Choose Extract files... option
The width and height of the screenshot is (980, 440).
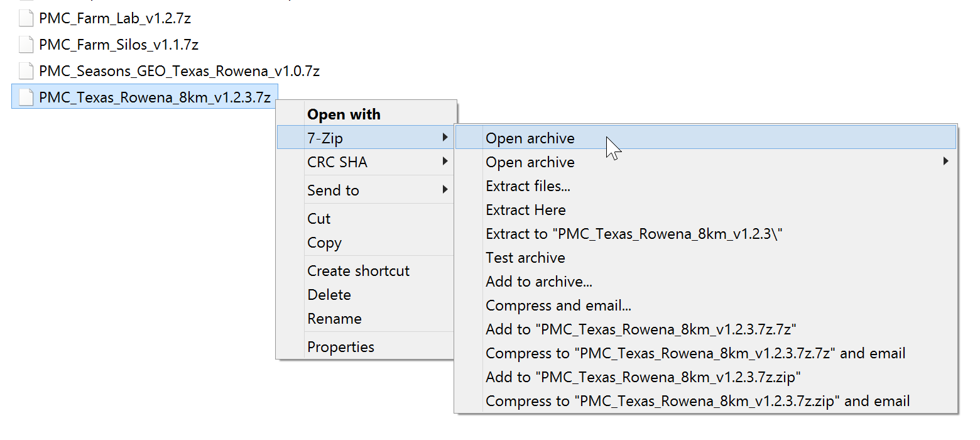click(706, 186)
